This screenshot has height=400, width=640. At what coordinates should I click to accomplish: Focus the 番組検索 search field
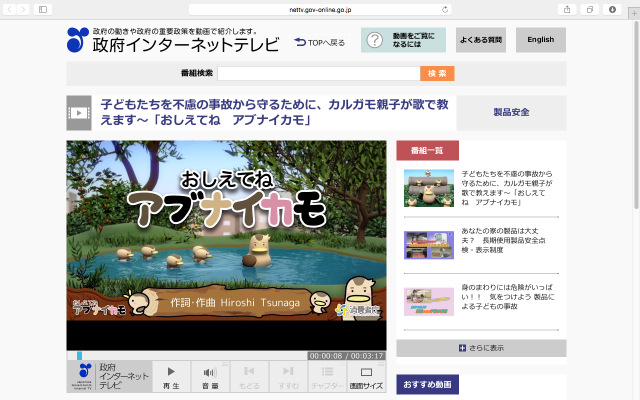pyautogui.click(x=319, y=73)
